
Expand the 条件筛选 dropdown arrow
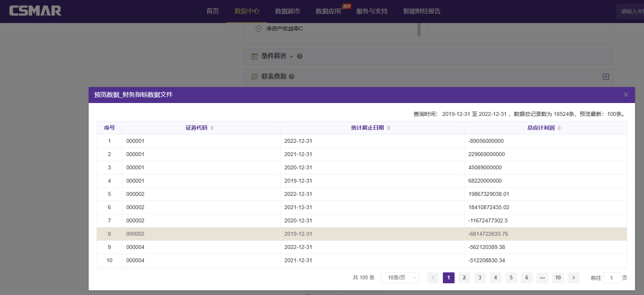[291, 57]
